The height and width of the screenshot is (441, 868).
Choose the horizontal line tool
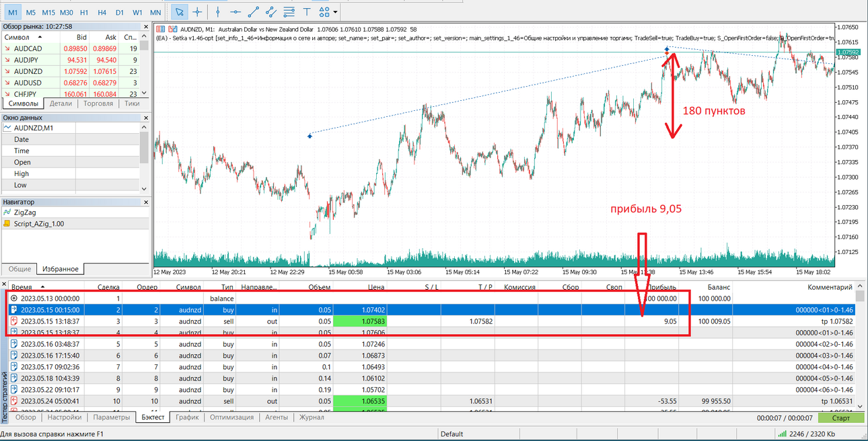coord(236,12)
